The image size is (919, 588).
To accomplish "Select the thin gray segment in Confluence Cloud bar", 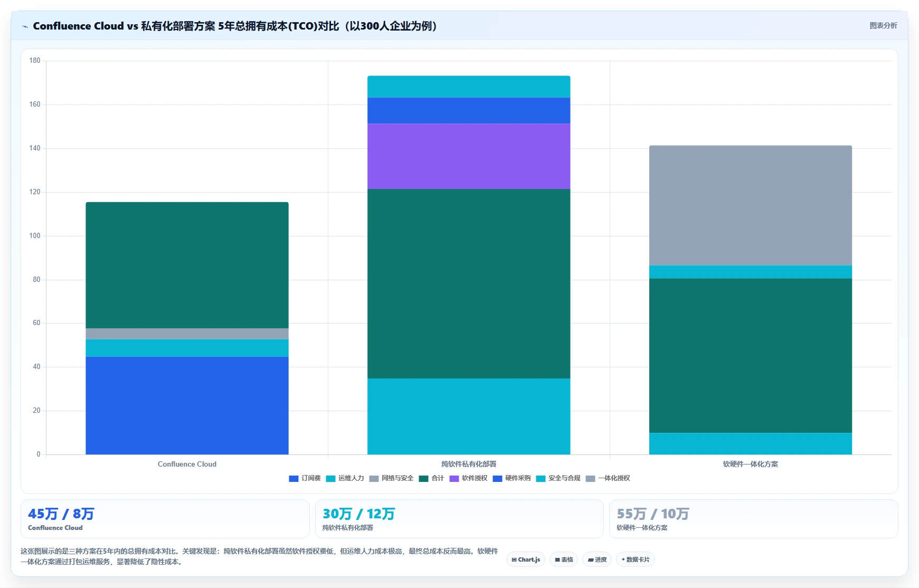I will tap(187, 334).
